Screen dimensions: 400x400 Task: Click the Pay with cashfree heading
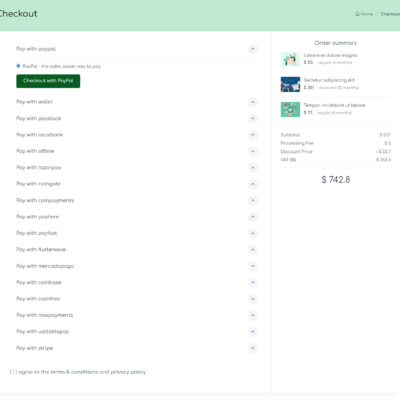click(x=38, y=299)
